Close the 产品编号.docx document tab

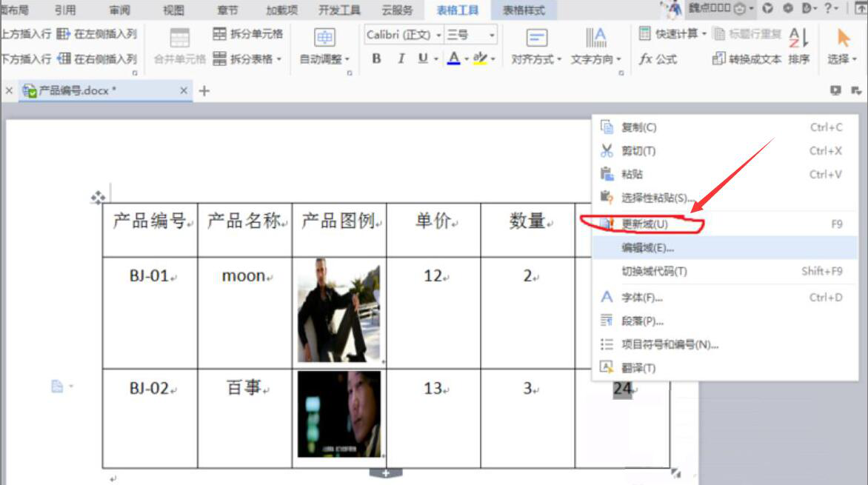click(184, 90)
